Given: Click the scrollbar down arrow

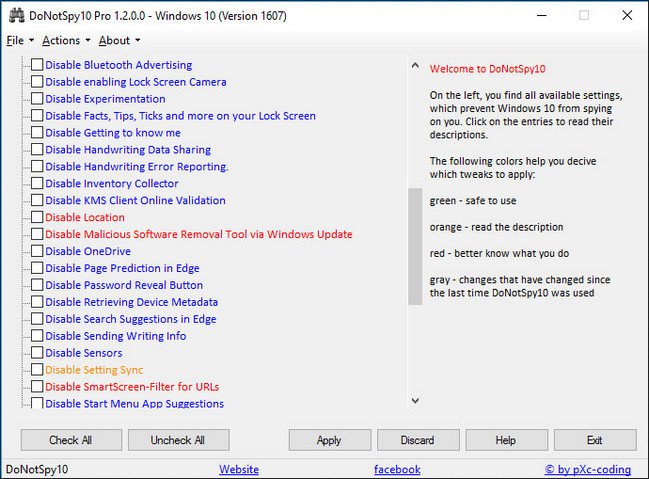Looking at the screenshot, I should coord(415,400).
